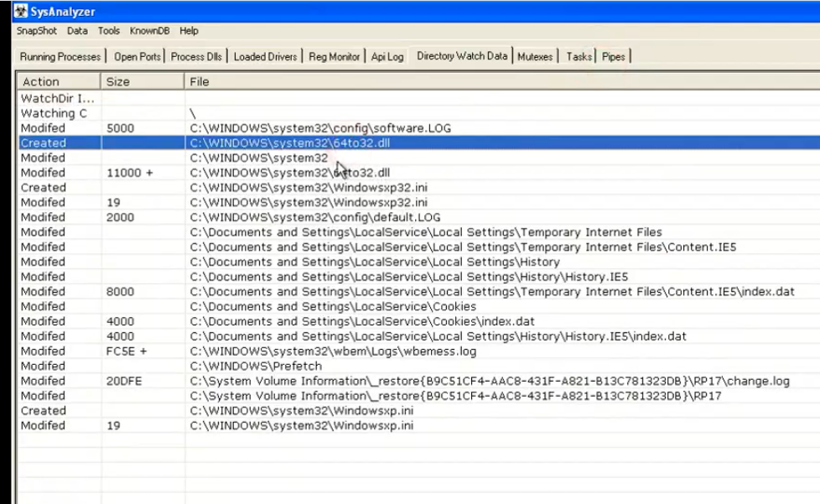Screen dimensions: 820x504
Task: Open the Tools menu
Action: pyautogui.click(x=109, y=31)
